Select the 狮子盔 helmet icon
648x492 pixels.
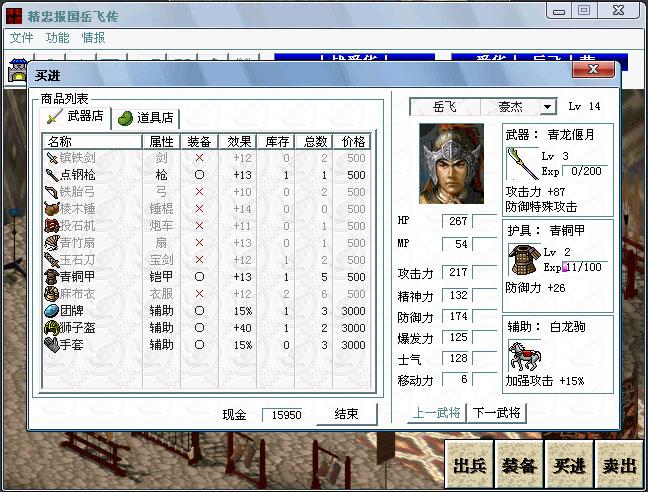pos(52,328)
